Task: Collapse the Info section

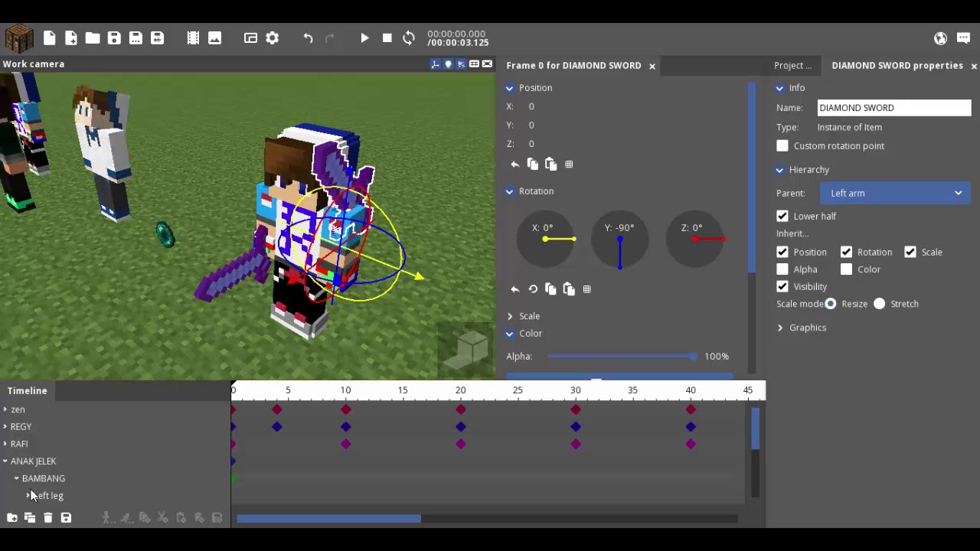Action: point(780,88)
